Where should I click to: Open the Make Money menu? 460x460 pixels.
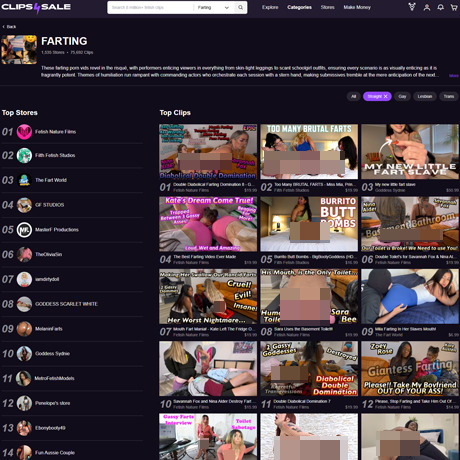(357, 7)
